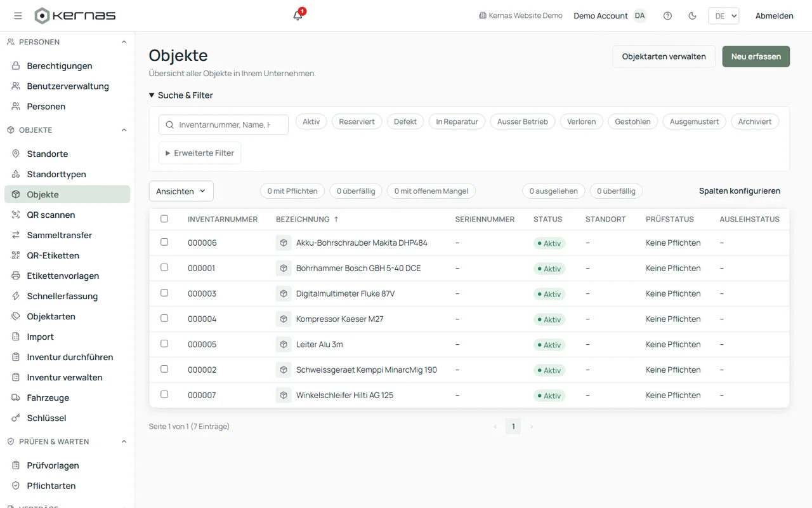Collapse the Suche & Filter section
Viewport: 812px width, 508px height.
(181, 95)
